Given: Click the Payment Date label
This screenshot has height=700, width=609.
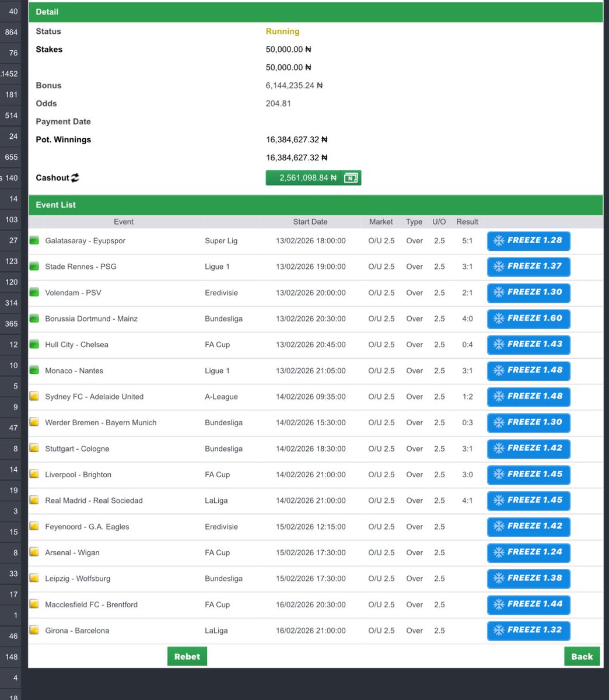Looking at the screenshot, I should tap(64, 121).
